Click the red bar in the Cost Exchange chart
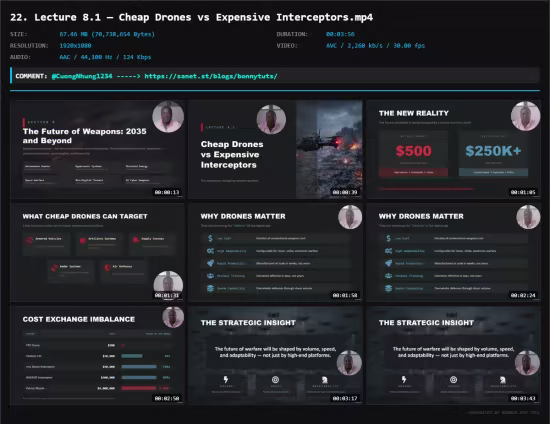550x424 pixels. coord(139,388)
